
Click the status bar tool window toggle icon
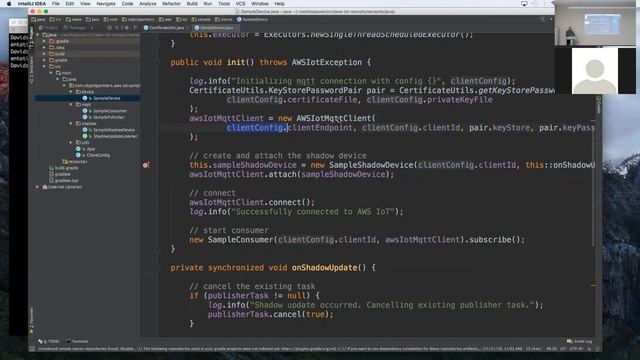click(x=32, y=349)
